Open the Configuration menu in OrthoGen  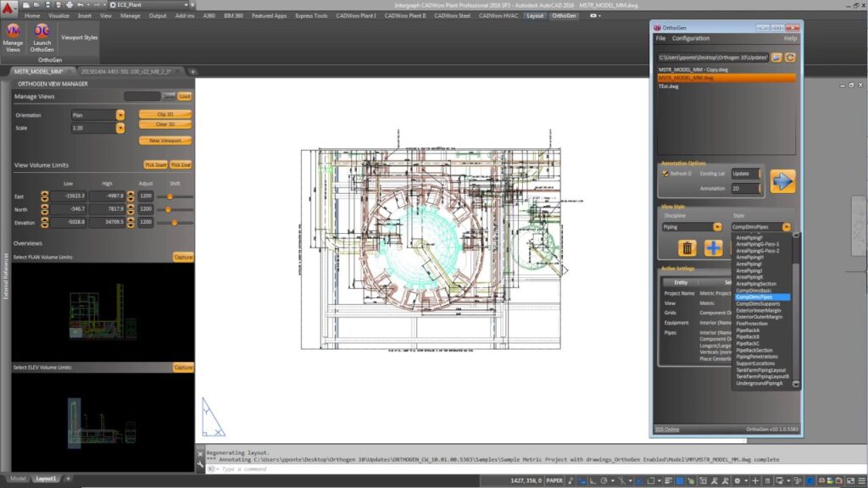pos(691,38)
